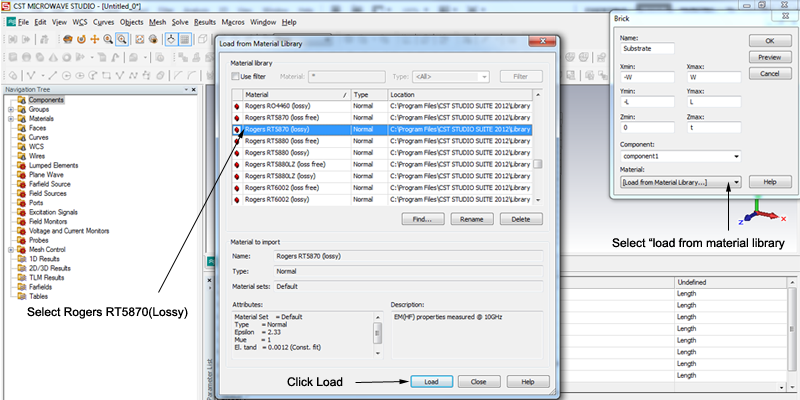
Task: Click the Delete material button
Action: (x=521, y=219)
